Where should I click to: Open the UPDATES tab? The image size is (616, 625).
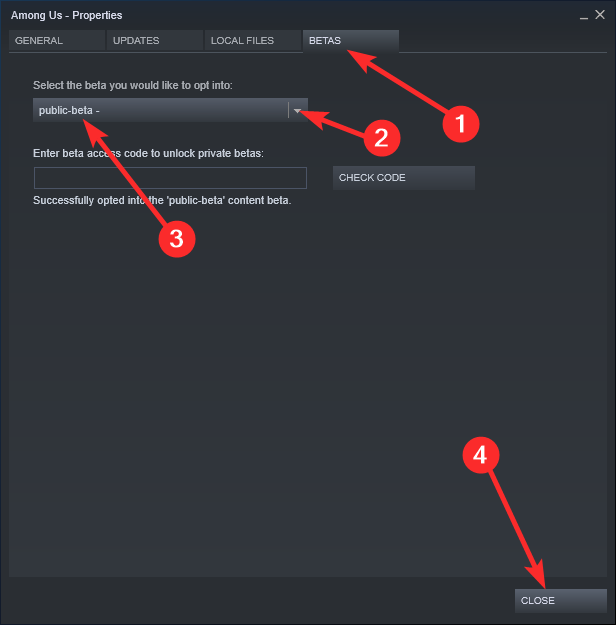(153, 41)
